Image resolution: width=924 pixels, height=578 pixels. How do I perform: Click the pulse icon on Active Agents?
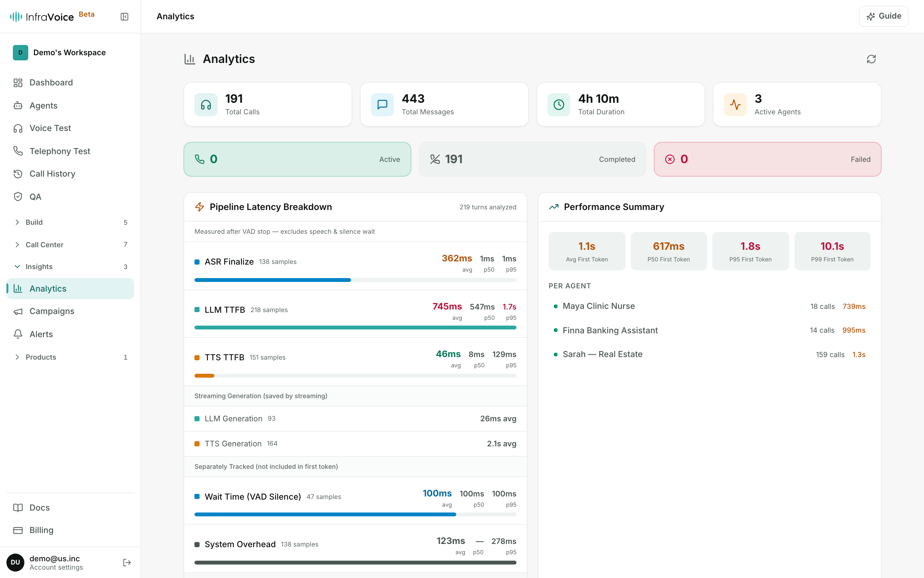point(735,104)
